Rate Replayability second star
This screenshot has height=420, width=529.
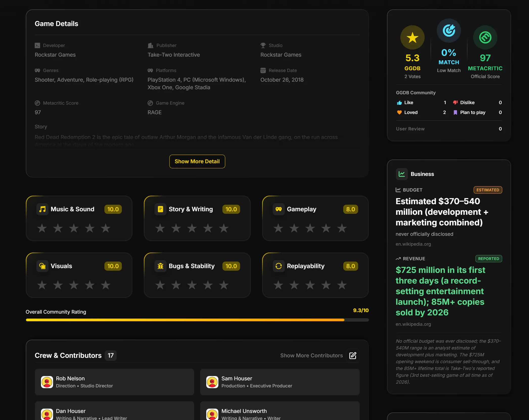294,285
